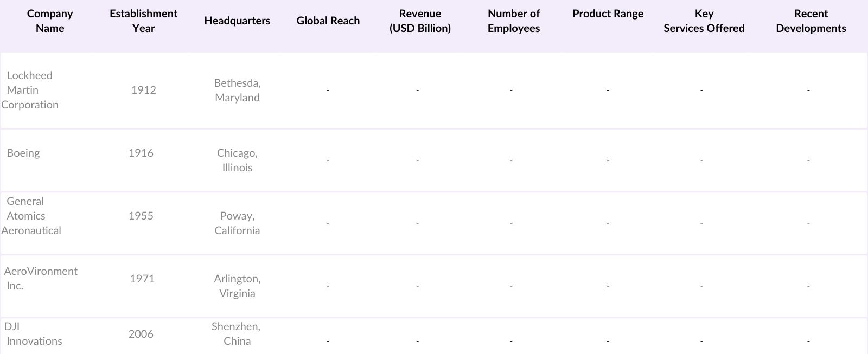Select the Lockheed Martin Corporation cell

pyautogui.click(x=30, y=90)
